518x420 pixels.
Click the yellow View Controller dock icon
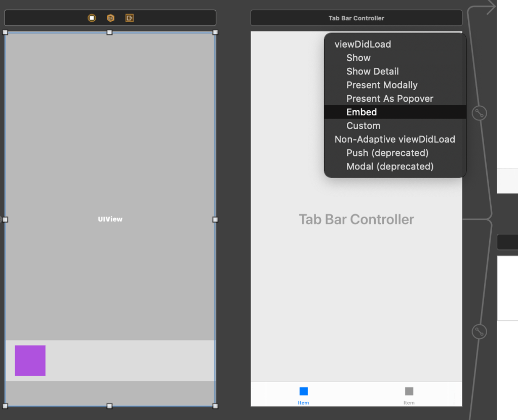pyautogui.click(x=92, y=18)
